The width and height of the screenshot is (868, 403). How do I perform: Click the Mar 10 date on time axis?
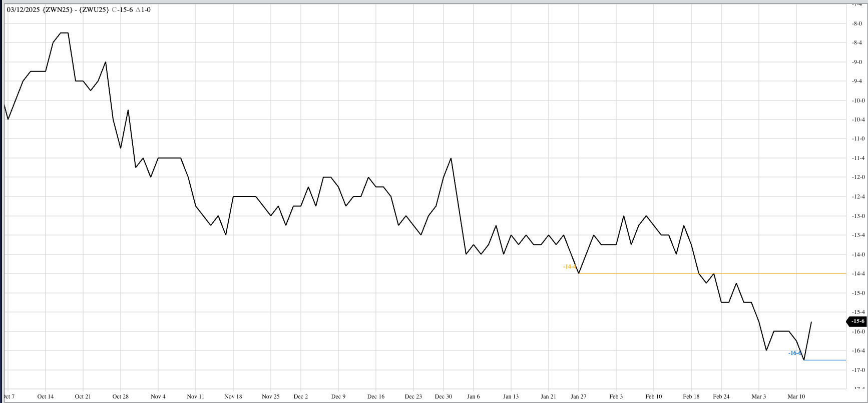[x=796, y=396]
